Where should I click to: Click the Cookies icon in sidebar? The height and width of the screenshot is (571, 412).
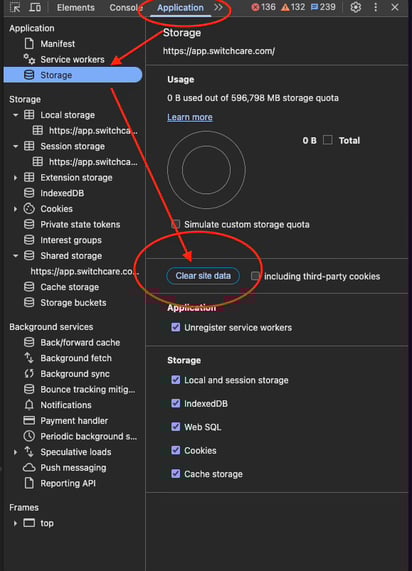(x=29, y=209)
